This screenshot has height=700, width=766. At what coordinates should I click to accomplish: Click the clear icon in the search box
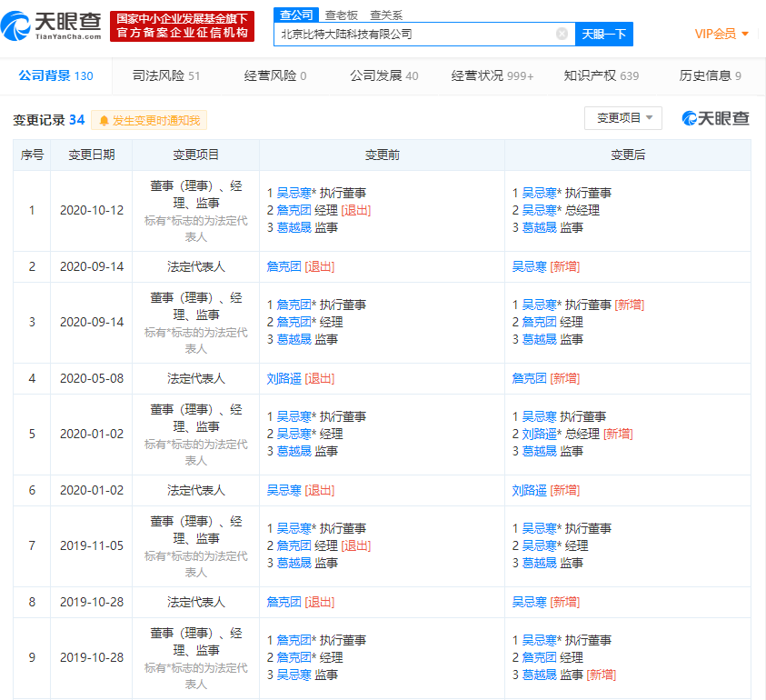pyautogui.click(x=562, y=34)
